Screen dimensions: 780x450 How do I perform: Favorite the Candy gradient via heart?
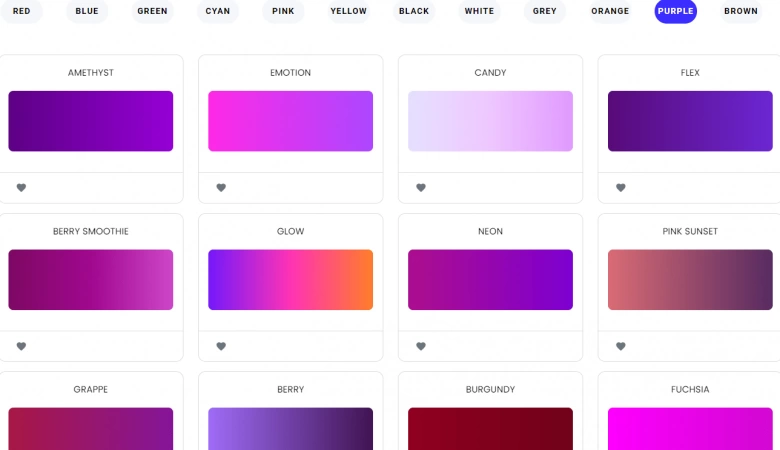(x=421, y=188)
